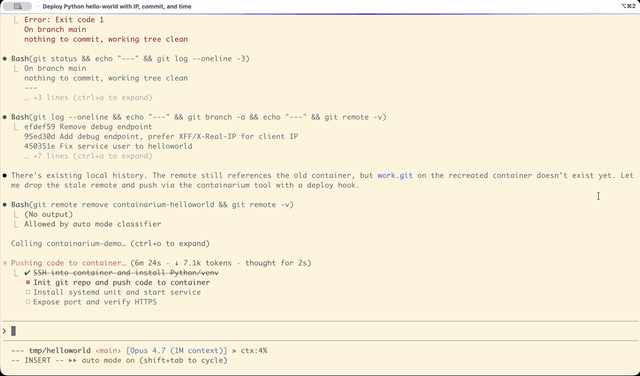This screenshot has height=376, width=640.
Task: Click 'Error: Exit code 1' text
Action: (x=64, y=20)
